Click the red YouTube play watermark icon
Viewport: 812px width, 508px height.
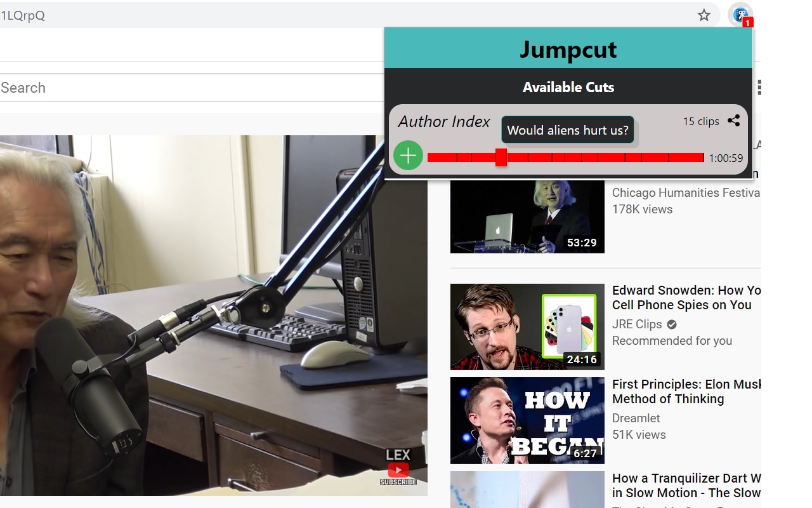[398, 470]
